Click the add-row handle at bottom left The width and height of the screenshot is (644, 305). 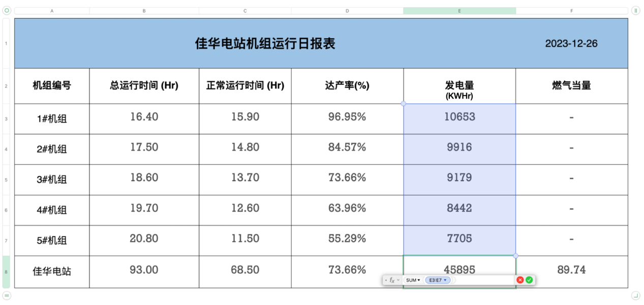tap(7, 295)
